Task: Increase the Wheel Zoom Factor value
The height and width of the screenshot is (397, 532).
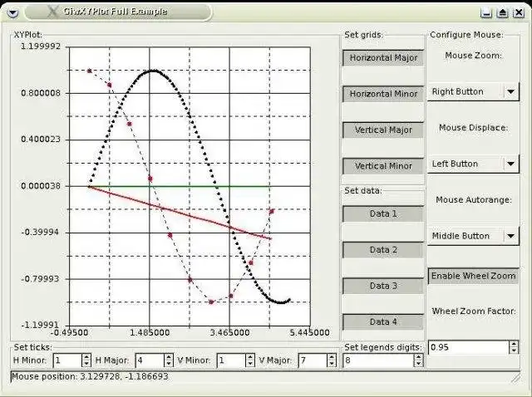Action: (514, 344)
